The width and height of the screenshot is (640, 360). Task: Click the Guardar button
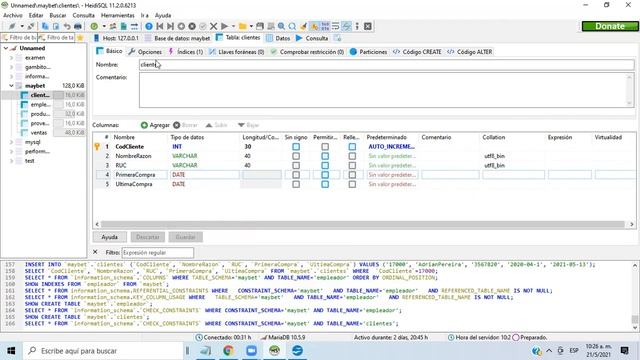185,237
